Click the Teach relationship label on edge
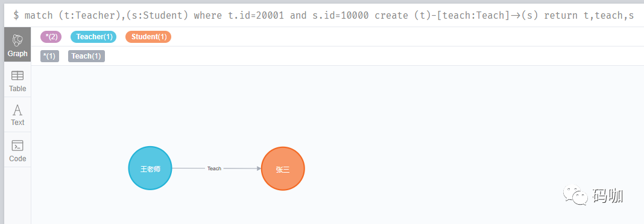The width and height of the screenshot is (644, 224). coord(215,168)
